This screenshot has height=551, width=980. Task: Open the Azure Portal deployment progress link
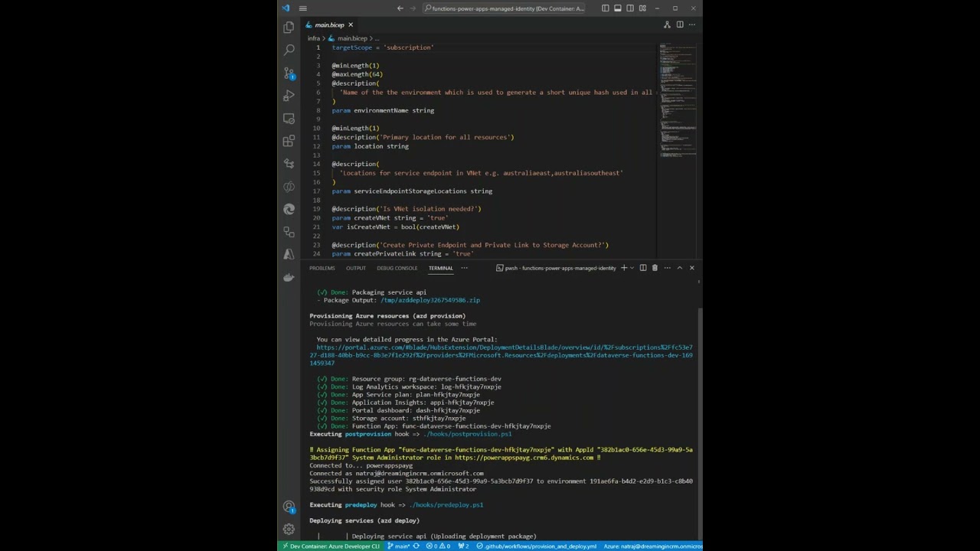pos(501,355)
